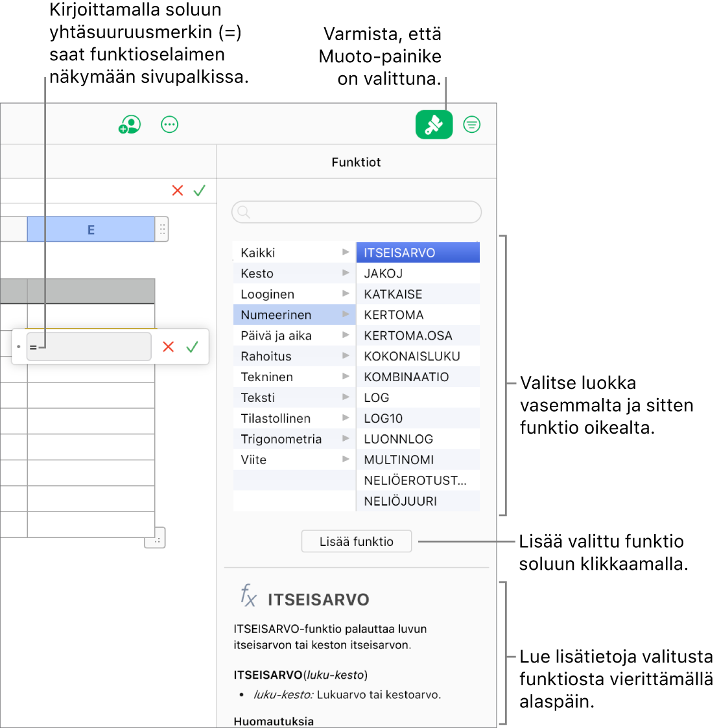Image resolution: width=719 pixels, height=728 pixels.
Task: Select the LOG function
Action: point(418,397)
